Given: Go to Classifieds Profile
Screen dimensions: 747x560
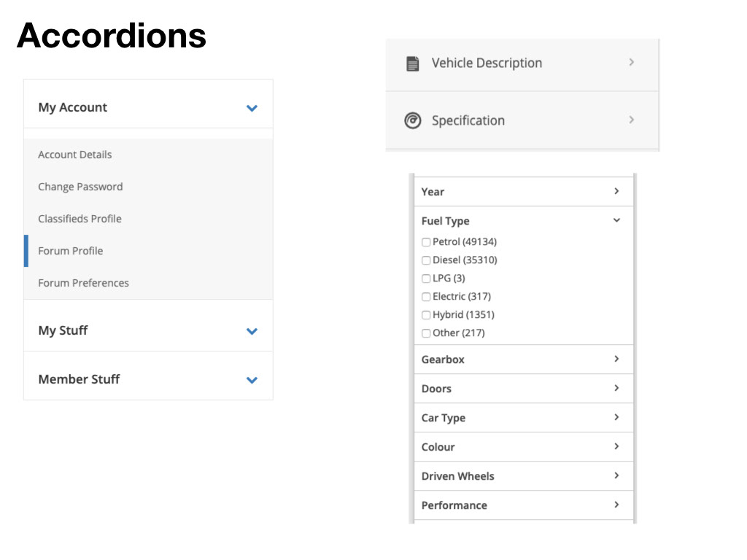Looking at the screenshot, I should point(80,219).
